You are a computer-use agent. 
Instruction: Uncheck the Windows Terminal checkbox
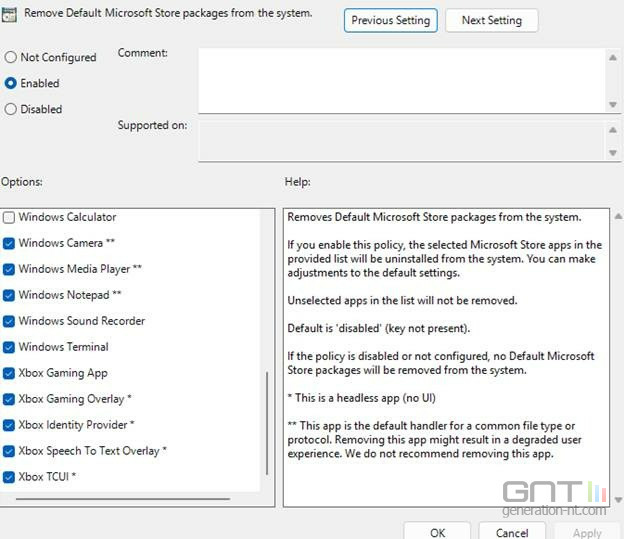[x=9, y=348]
